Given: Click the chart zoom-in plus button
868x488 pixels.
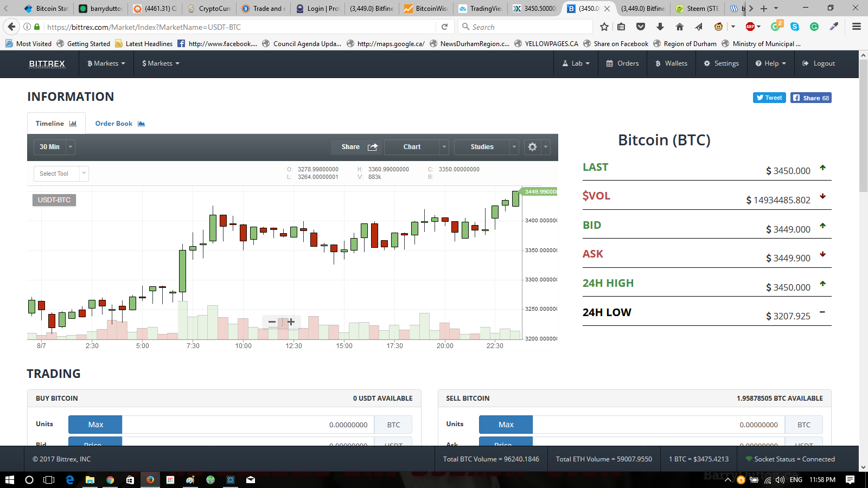Looking at the screenshot, I should [x=291, y=322].
